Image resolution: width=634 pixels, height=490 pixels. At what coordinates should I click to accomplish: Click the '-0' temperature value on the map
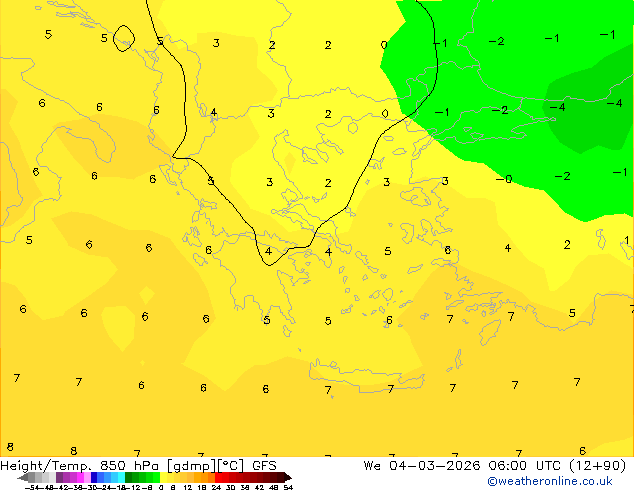[x=504, y=178]
